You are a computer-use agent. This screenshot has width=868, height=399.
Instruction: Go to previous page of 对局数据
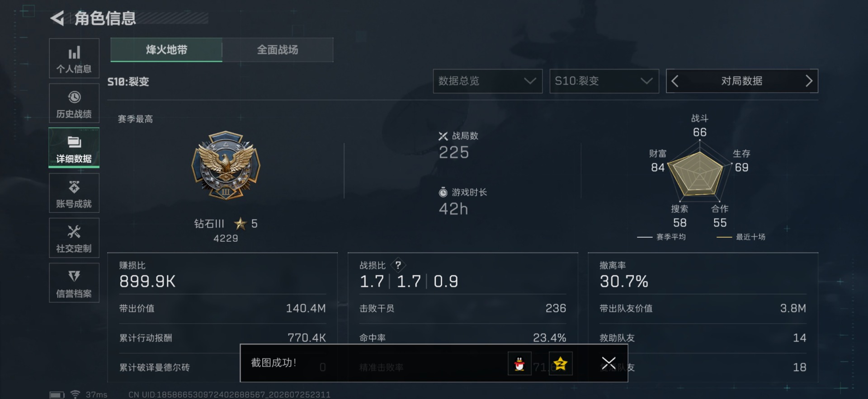tap(675, 81)
